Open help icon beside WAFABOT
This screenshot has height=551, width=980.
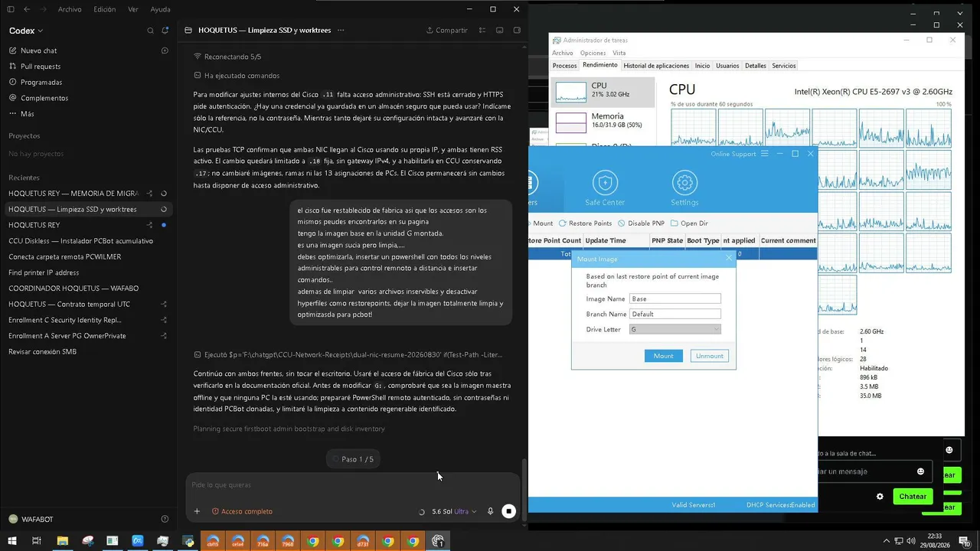165,519
